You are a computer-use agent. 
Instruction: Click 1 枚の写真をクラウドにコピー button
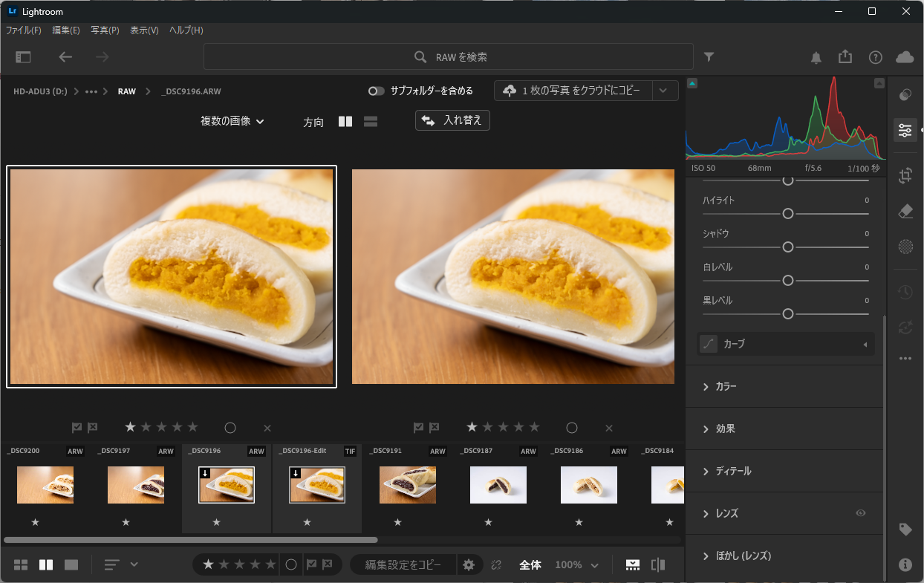(573, 91)
